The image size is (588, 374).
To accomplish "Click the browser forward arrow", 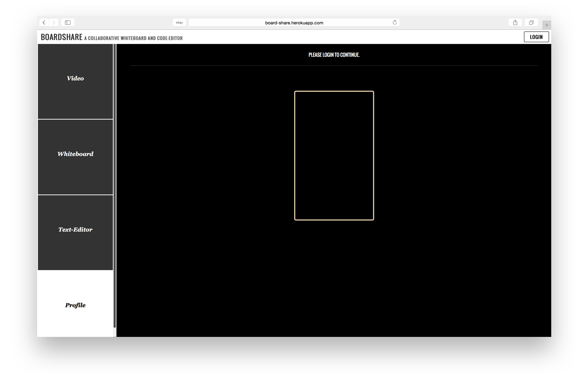I will tap(54, 22).
